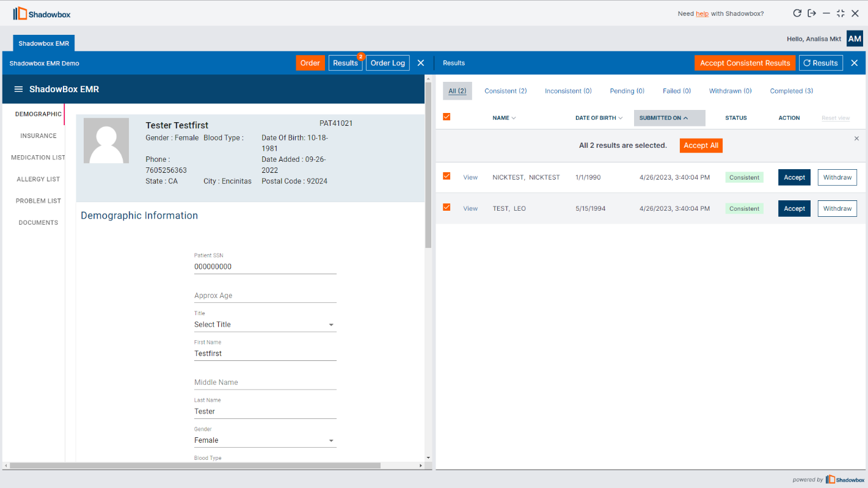Toggle the select-all results checkbox
The width and height of the screenshot is (868, 488).
coord(447,117)
